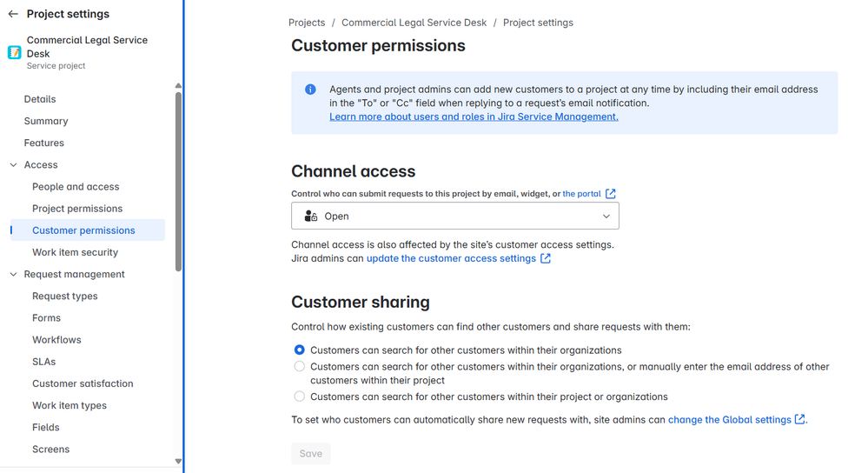Click external link icon after customer access settings
Image resolution: width=868 pixels, height=473 pixels.
tap(546, 258)
